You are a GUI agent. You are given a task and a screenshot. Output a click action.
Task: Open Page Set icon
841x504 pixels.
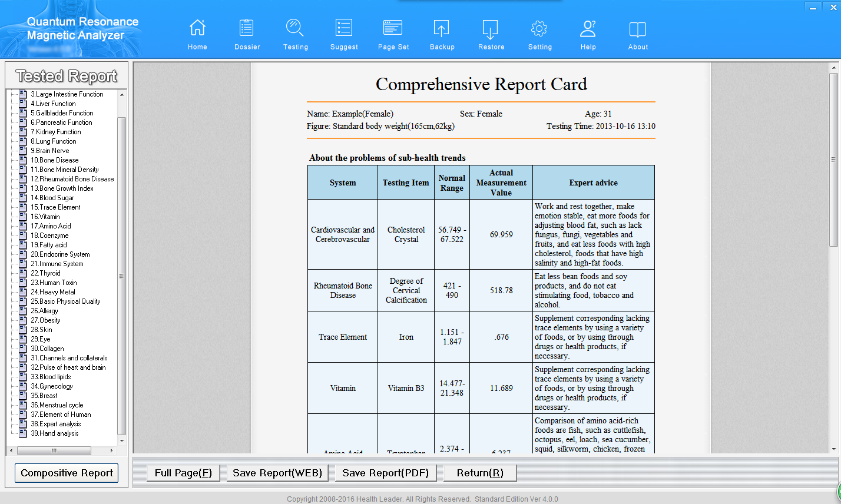(x=393, y=28)
